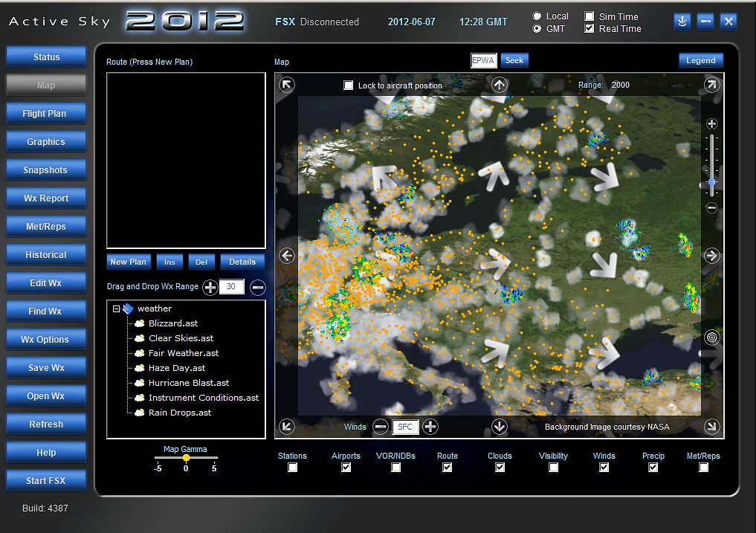
Task: Open the Flight Plan page
Action: pos(45,114)
